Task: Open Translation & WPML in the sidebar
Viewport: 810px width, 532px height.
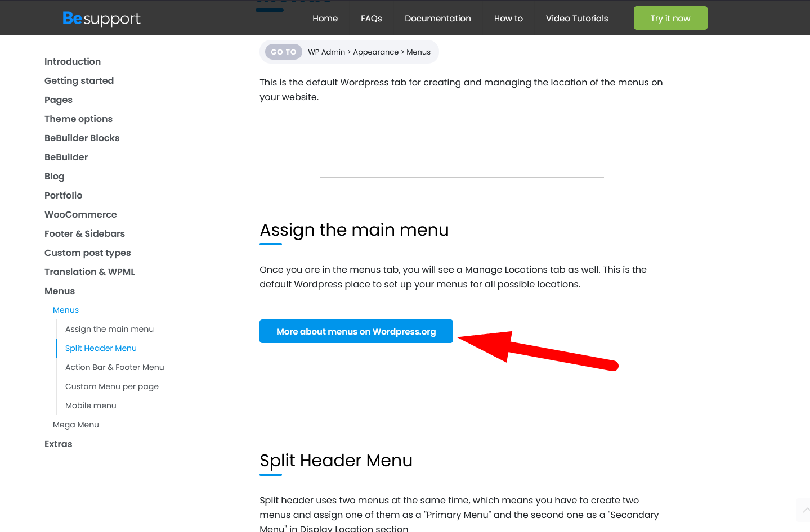Action: point(89,272)
